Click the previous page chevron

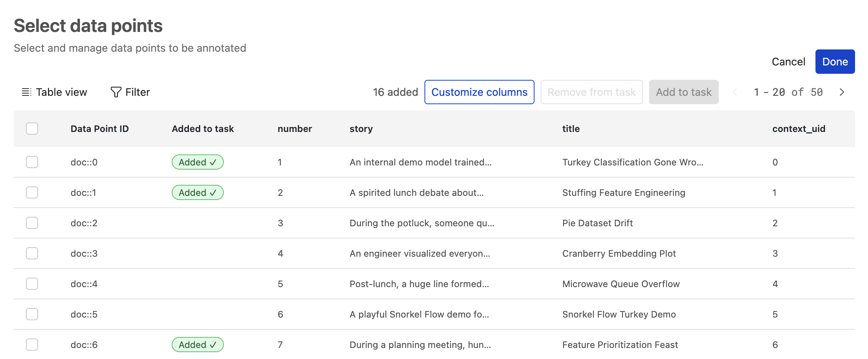[734, 92]
